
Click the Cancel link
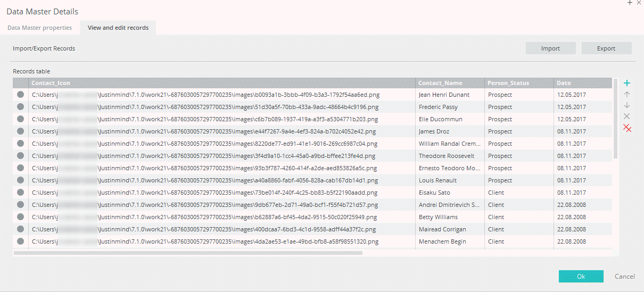(x=624, y=277)
